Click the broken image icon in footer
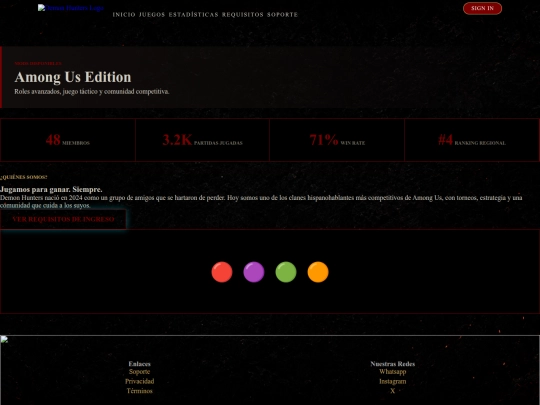Image resolution: width=540 pixels, height=405 pixels. [4, 340]
